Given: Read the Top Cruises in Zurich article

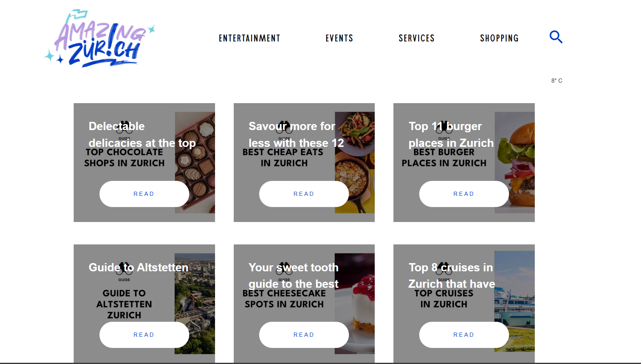Looking at the screenshot, I should coord(464,334).
